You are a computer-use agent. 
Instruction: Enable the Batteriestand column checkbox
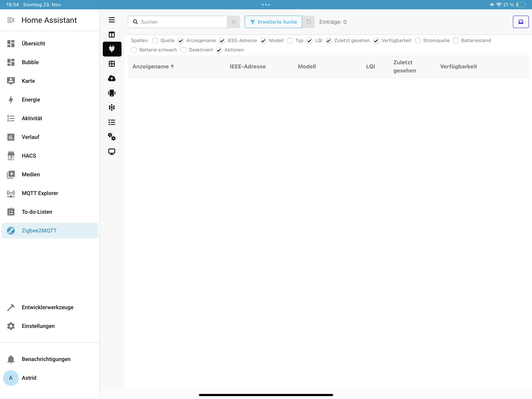click(455, 41)
